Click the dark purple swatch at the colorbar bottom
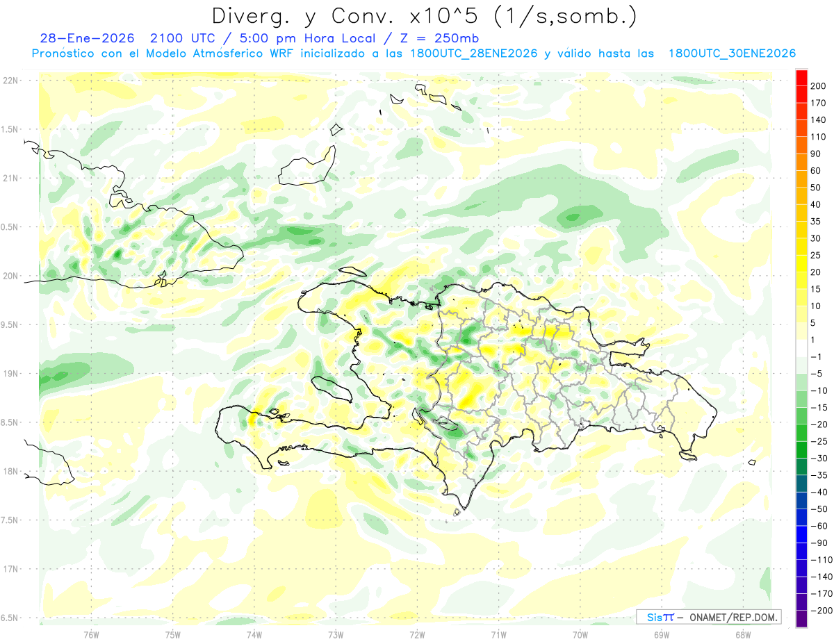The width and height of the screenshot is (834, 644). 801,619
